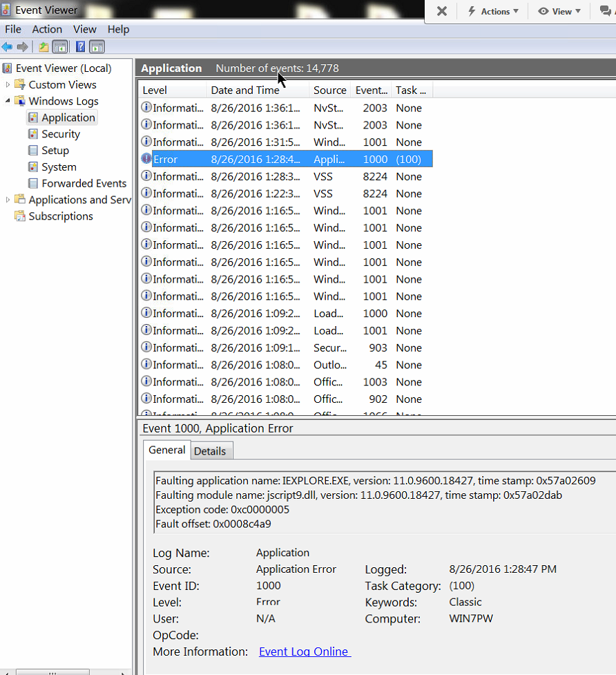Viewport: 616px width, 675px height.
Task: Open the Help menu
Action: click(118, 29)
